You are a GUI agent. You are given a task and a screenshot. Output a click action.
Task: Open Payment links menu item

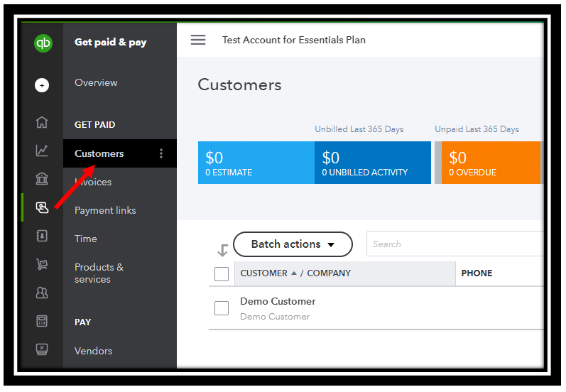point(105,210)
